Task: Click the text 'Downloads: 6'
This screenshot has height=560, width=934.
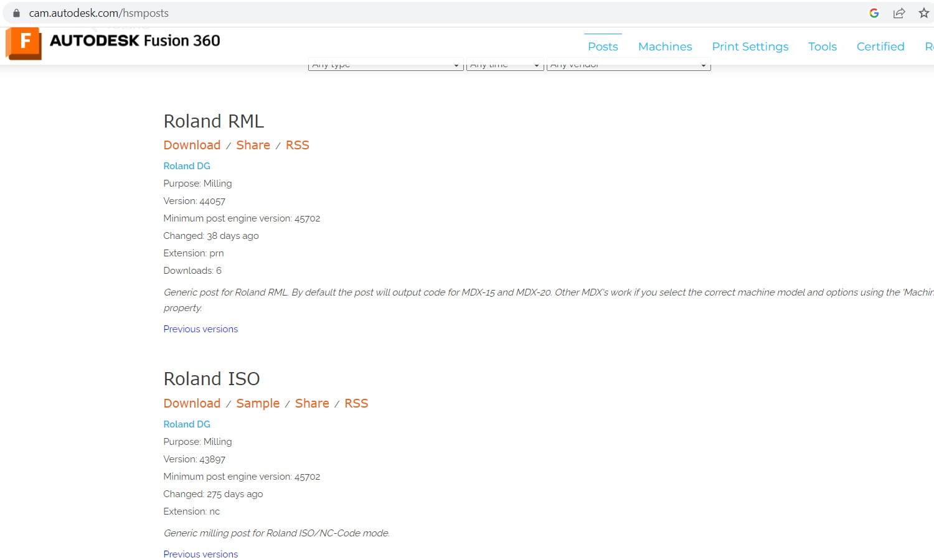Action: 192,271
